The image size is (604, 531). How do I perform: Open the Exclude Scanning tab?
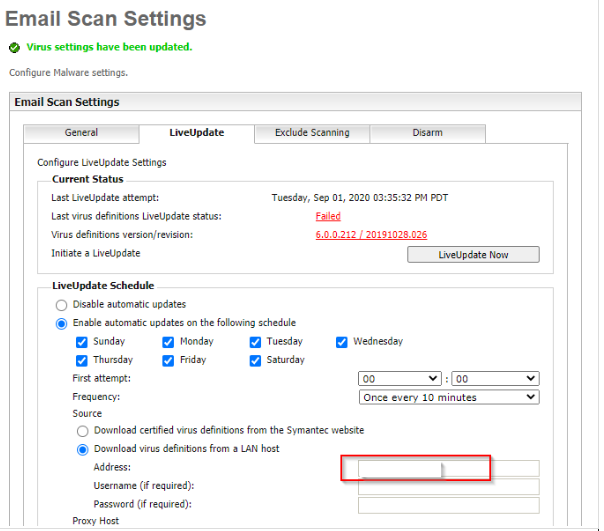point(312,133)
